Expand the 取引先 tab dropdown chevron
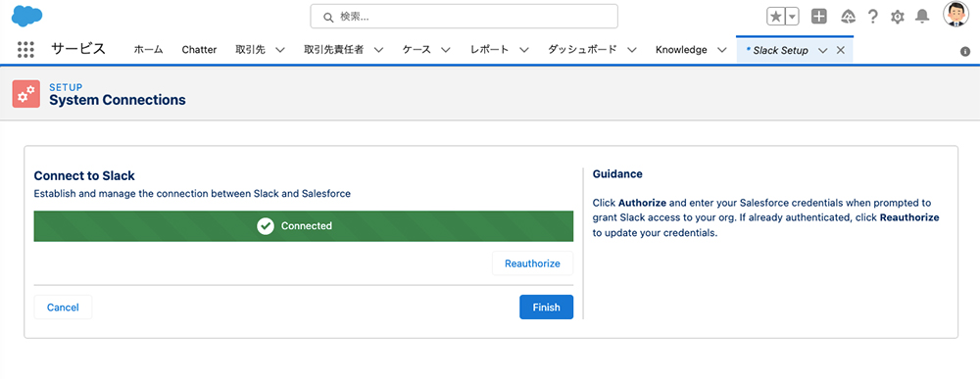Image resolution: width=980 pixels, height=379 pixels. [x=280, y=50]
